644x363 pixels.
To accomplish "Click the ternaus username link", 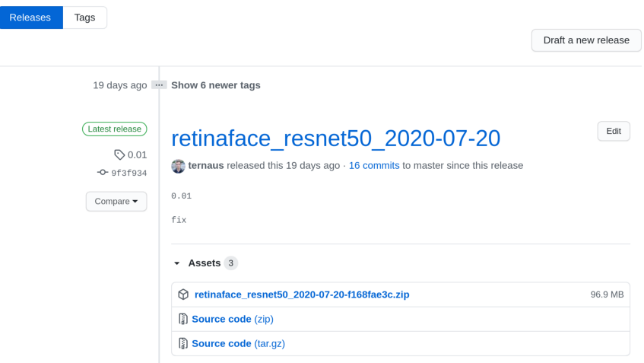I will tap(206, 165).
